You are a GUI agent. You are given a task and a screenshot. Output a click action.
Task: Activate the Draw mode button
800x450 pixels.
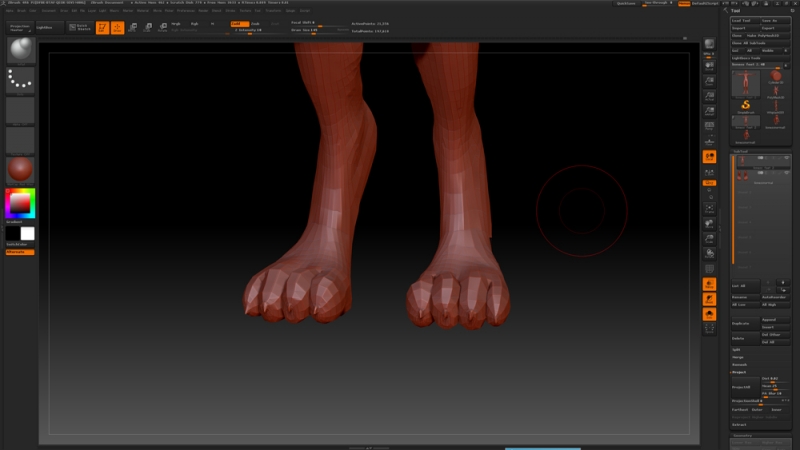pyautogui.click(x=117, y=28)
